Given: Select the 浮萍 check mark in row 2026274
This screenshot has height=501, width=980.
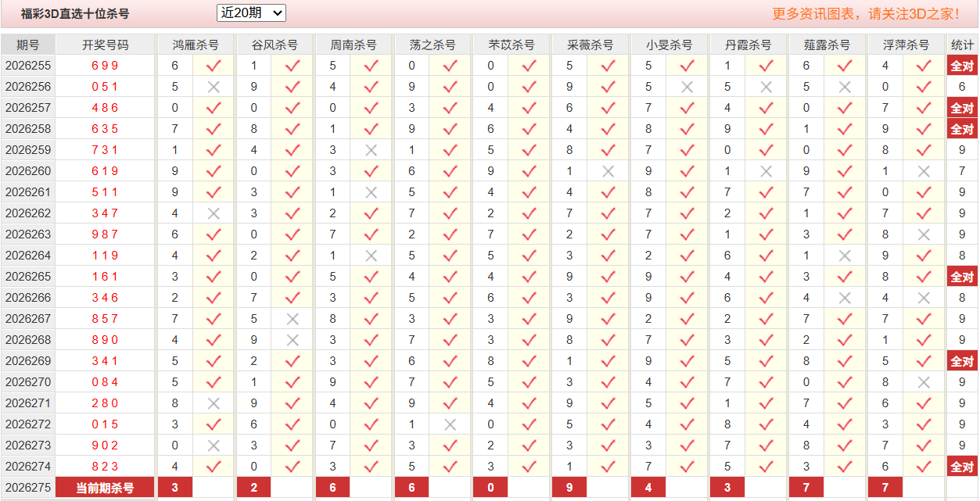Looking at the screenshot, I should (x=924, y=467).
